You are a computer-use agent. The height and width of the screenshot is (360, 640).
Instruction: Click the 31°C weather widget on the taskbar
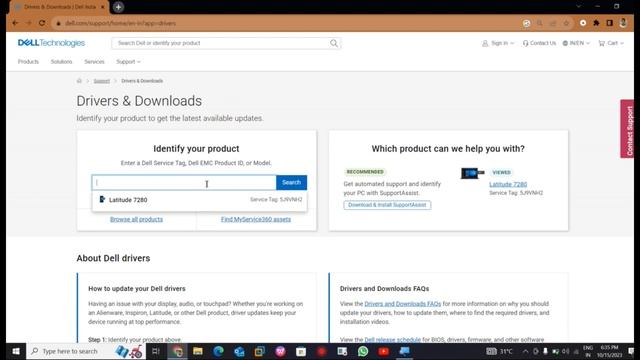[500, 351]
